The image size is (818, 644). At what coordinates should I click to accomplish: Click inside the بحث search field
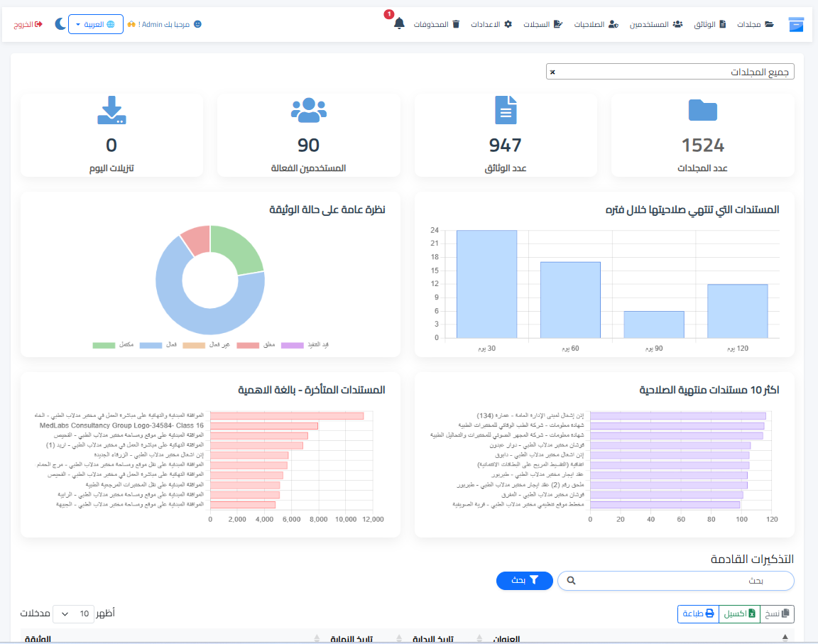(x=675, y=581)
